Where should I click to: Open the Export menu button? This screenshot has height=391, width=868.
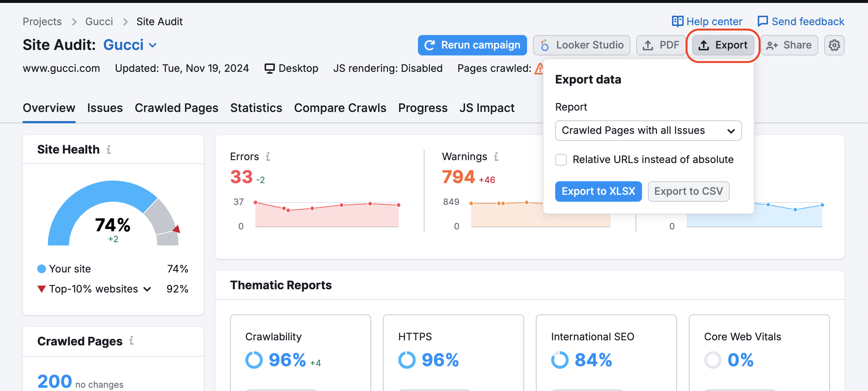pyautogui.click(x=723, y=45)
